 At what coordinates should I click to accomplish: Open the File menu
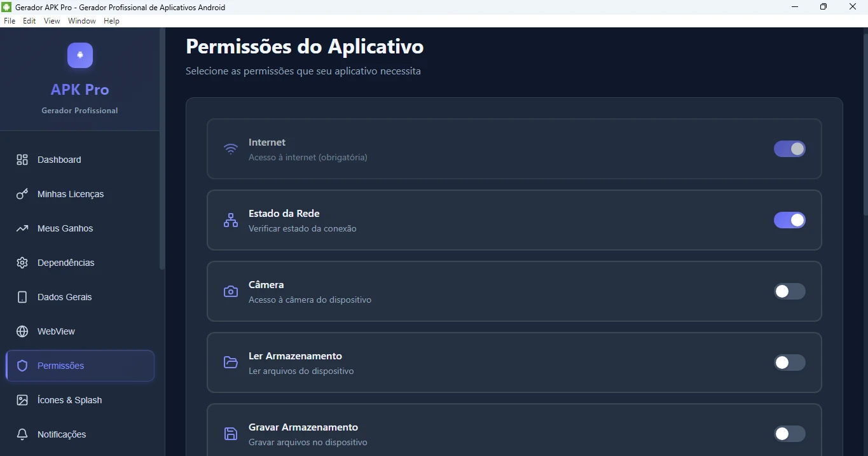click(10, 21)
